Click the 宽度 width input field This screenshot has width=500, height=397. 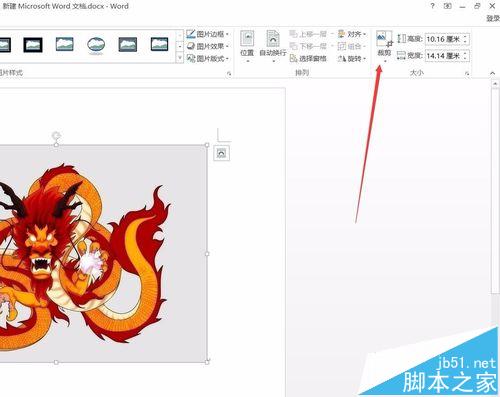click(x=444, y=56)
